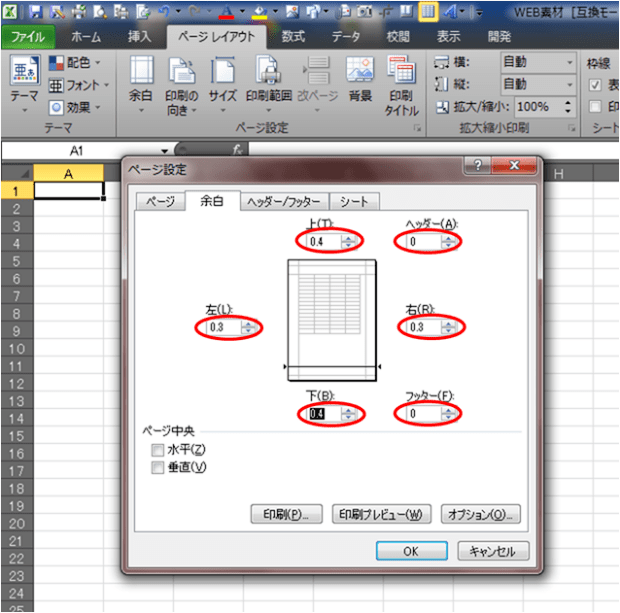Click the 印刷プレビュー(W) button
Image resolution: width=620 pixels, height=613 pixels.
pyautogui.click(x=381, y=514)
